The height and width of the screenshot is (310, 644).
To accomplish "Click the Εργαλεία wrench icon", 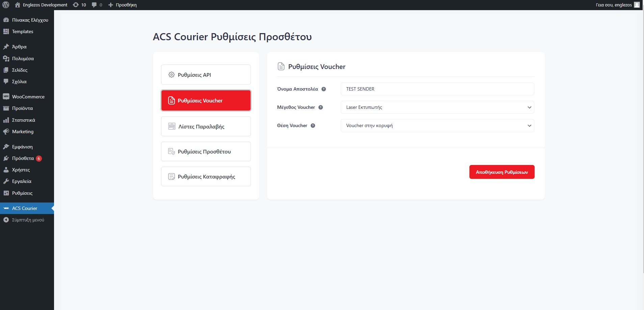I will click(6, 181).
